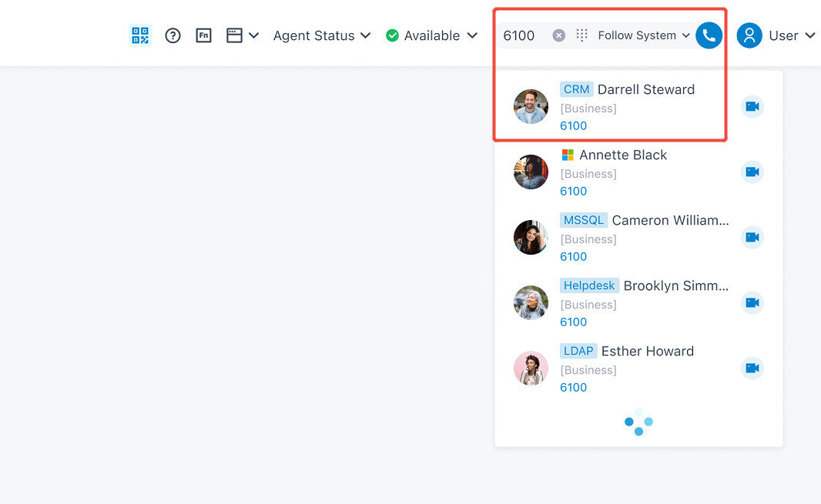Start a video call with Annette Black
821x504 pixels.
(752, 172)
